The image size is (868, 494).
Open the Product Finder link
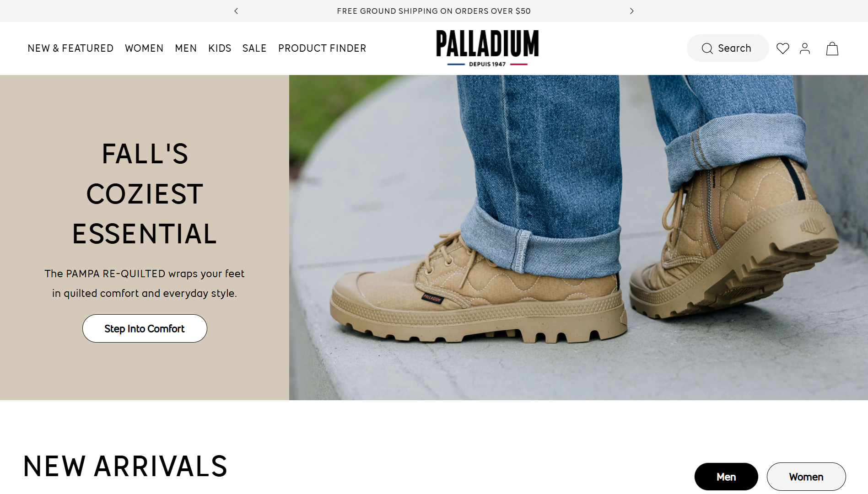(x=322, y=48)
